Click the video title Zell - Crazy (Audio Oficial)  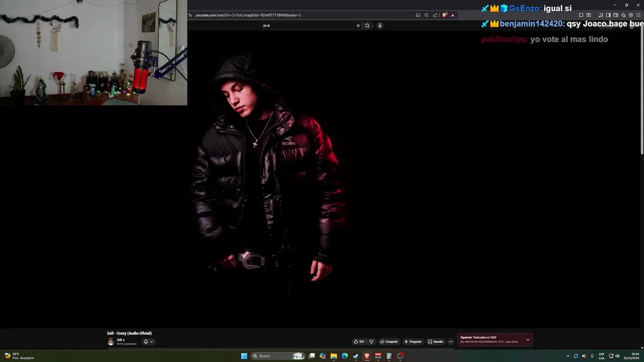click(x=129, y=333)
